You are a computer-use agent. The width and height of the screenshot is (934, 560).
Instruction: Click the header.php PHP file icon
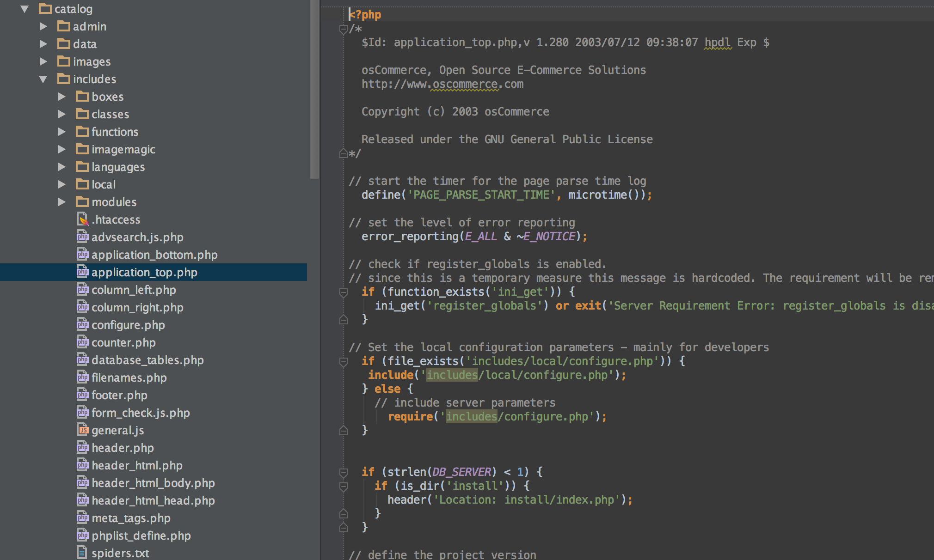(x=82, y=448)
